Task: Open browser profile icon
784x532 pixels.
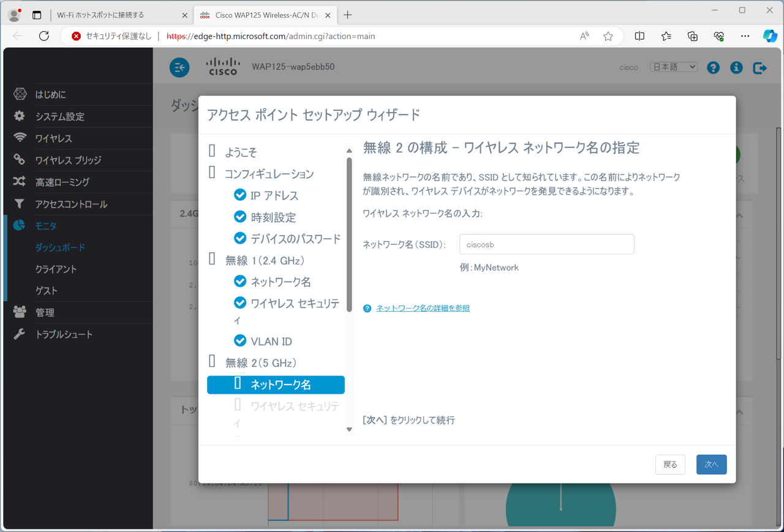Action: pos(14,15)
